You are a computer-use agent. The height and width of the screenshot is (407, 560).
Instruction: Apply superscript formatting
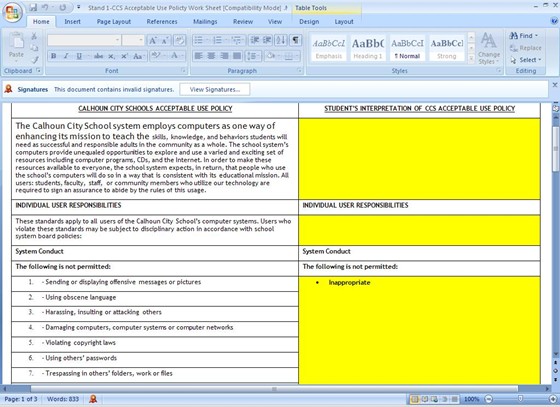click(x=124, y=56)
